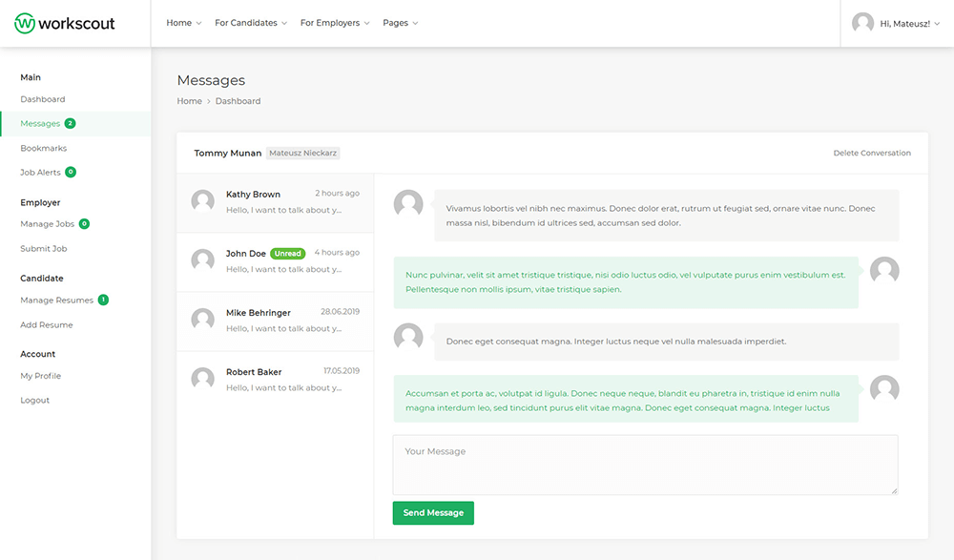Click the green Unread badge on John Doe
Screen dimensions: 954x560
point(287,254)
